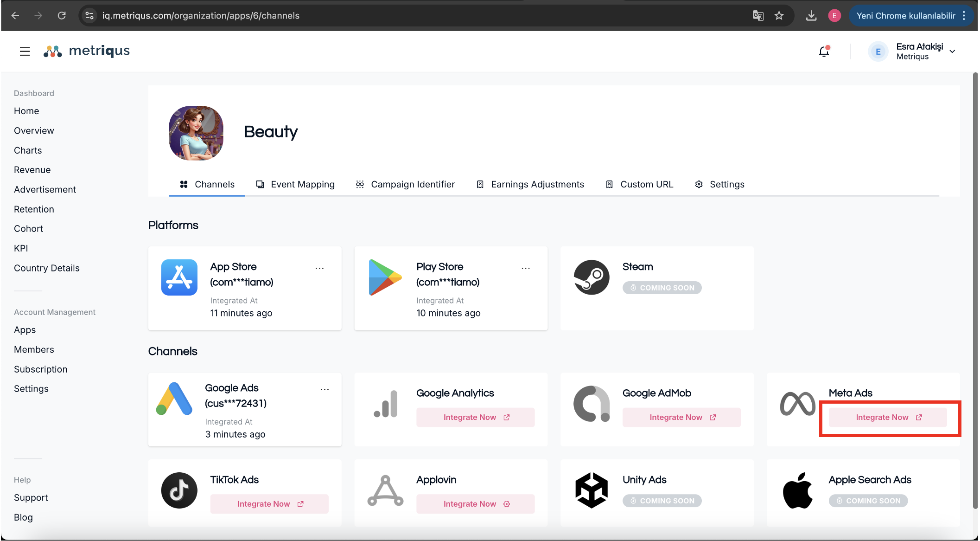The image size is (980, 541).
Task: Open App Store card options menu
Action: click(319, 268)
